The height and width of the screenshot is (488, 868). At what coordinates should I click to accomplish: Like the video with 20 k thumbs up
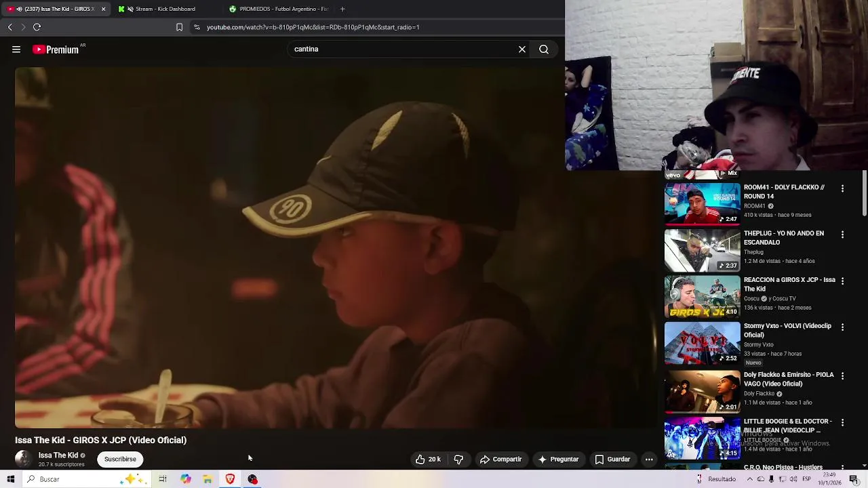pos(429,460)
